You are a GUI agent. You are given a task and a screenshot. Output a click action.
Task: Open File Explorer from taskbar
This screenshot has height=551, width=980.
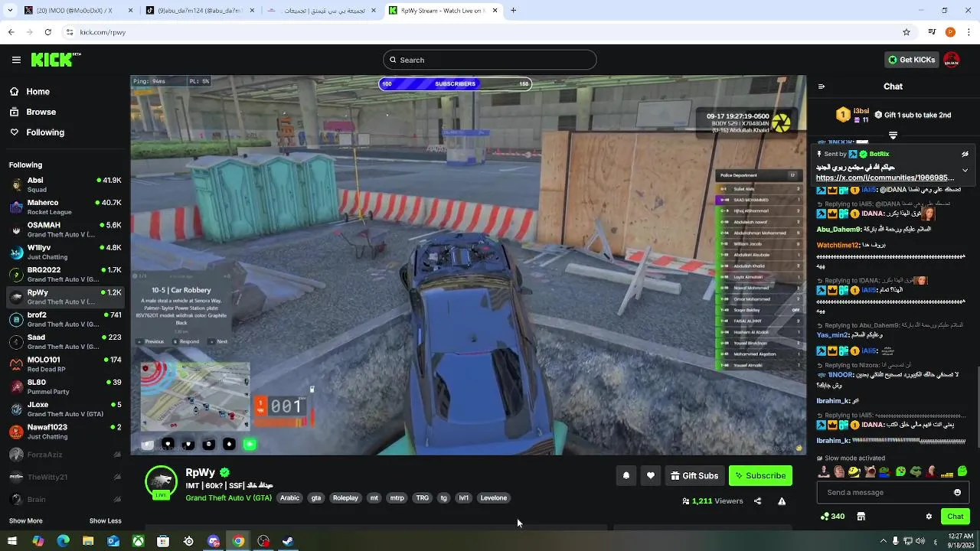(x=88, y=541)
